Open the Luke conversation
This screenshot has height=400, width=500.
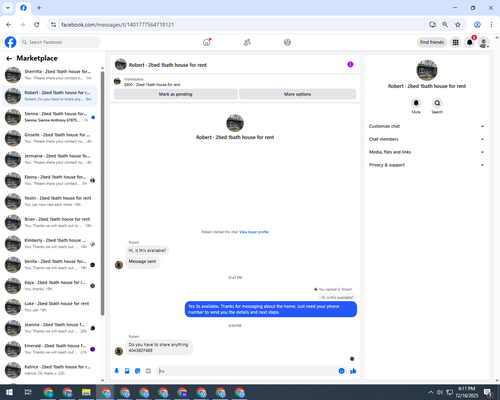[x=50, y=307]
